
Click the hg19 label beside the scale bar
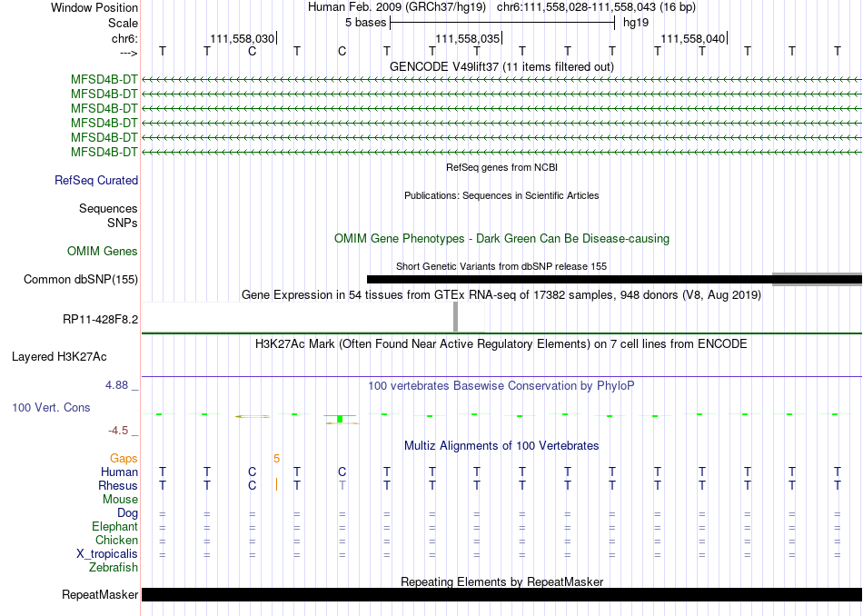636,23
